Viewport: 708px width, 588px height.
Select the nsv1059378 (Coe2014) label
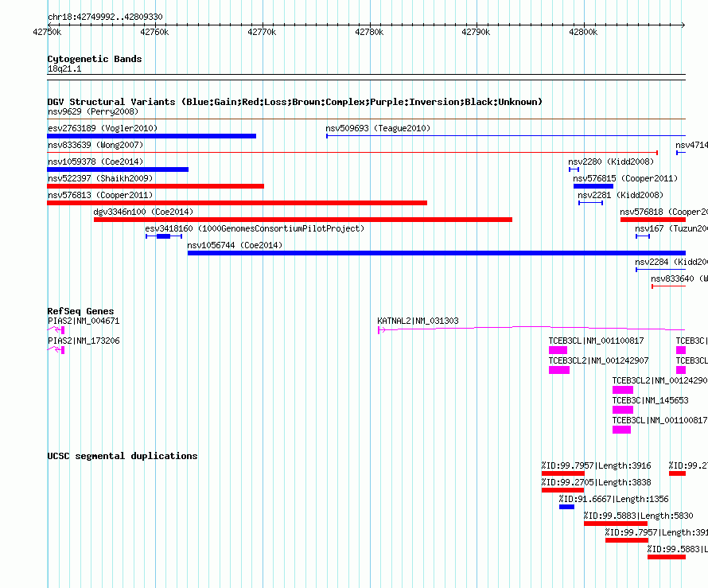coord(95,162)
